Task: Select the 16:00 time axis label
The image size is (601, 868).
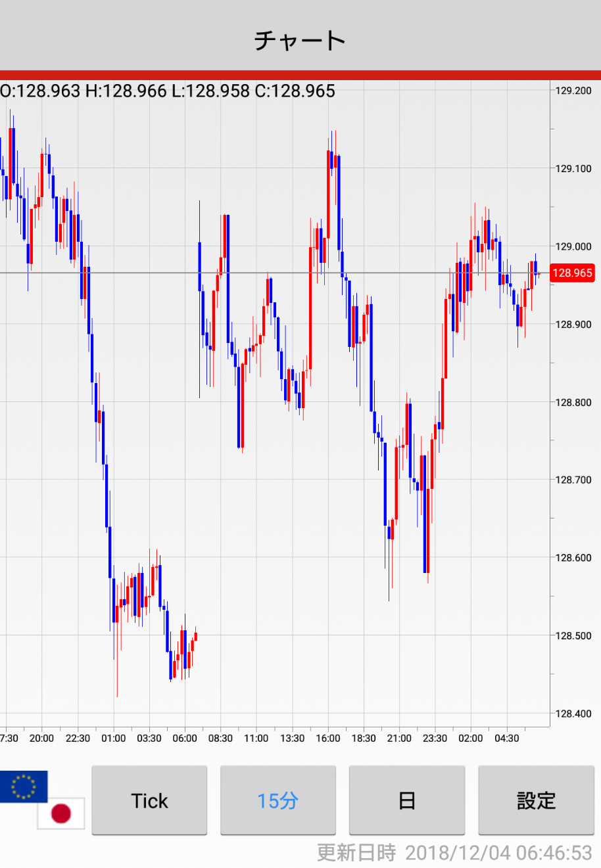Action: point(327,739)
